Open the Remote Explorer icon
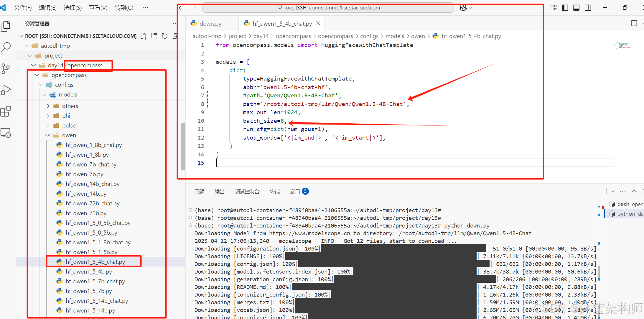The width and height of the screenshot is (644, 319). point(6,133)
